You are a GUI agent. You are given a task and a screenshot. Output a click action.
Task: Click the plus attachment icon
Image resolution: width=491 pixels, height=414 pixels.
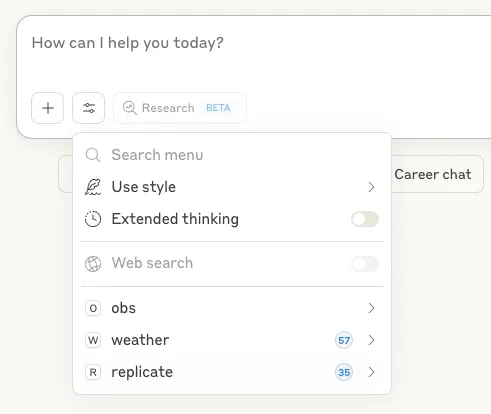coord(48,108)
